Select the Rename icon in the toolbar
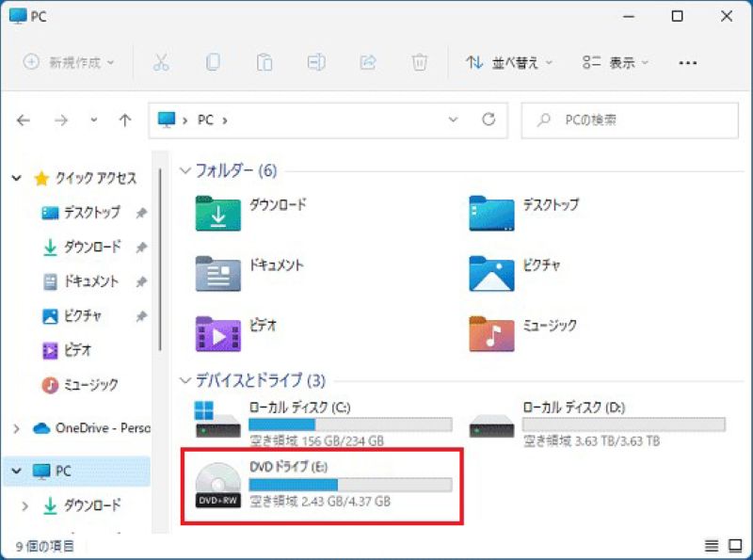Viewport: 753px width, 560px height. click(x=315, y=62)
